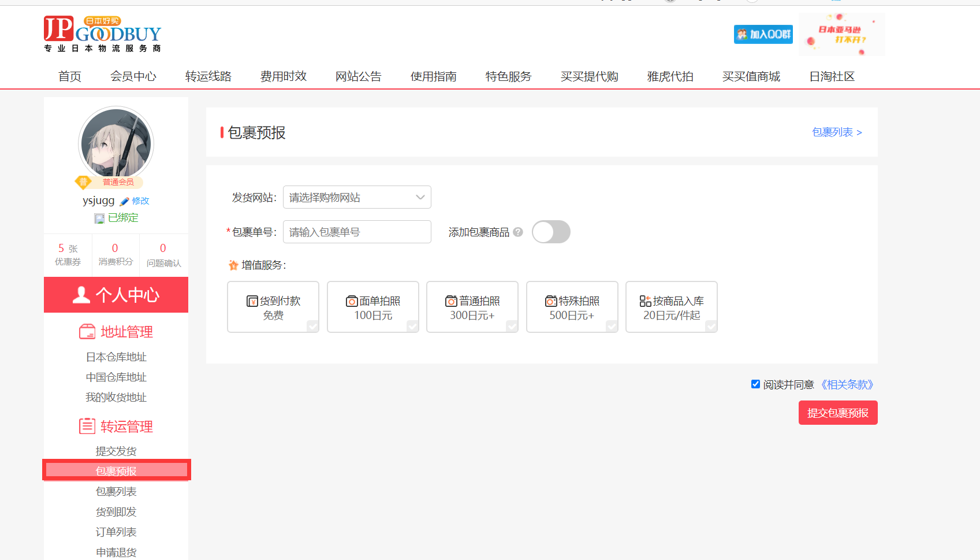This screenshot has width=980, height=560.
Task: Open the package list link at top right
Action: tap(836, 132)
